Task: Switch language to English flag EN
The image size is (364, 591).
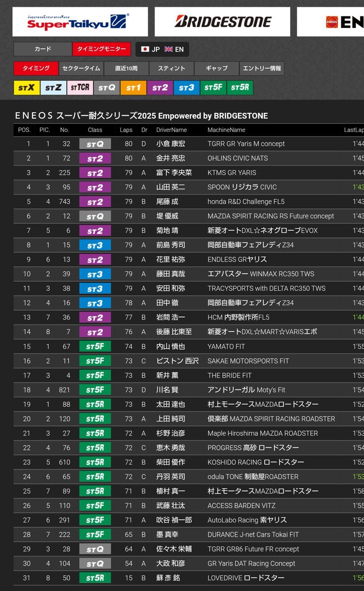Action: tap(174, 49)
